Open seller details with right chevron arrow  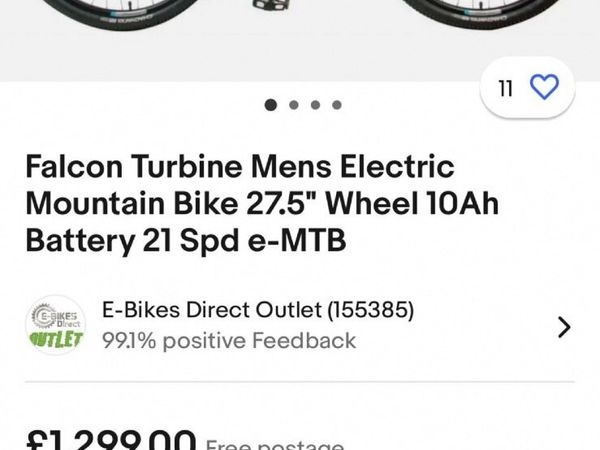[564, 326]
